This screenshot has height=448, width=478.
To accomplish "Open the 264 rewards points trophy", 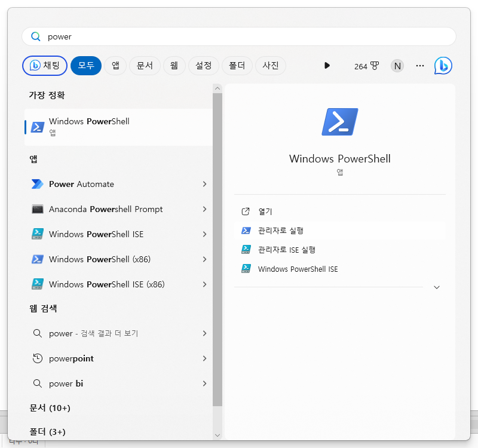I will 366,66.
